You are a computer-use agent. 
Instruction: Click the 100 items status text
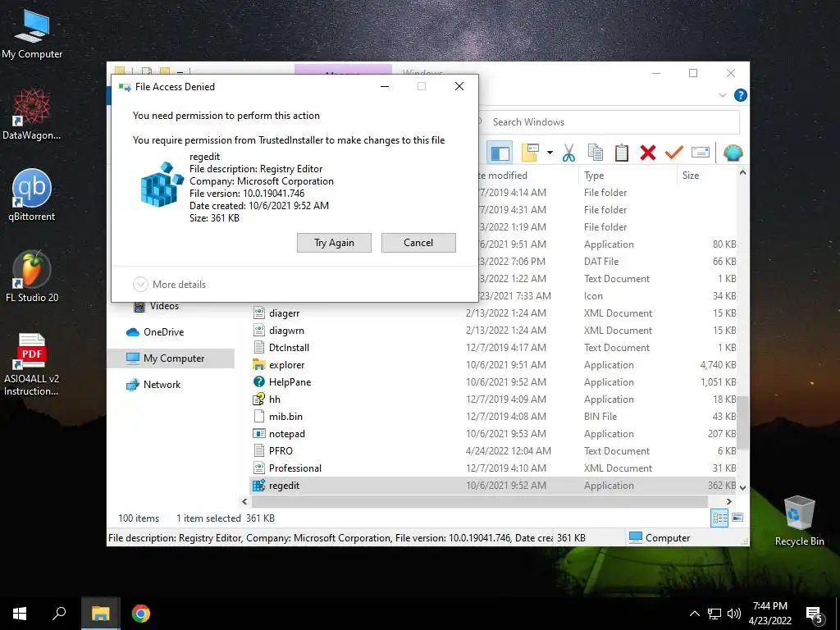pyautogui.click(x=139, y=518)
